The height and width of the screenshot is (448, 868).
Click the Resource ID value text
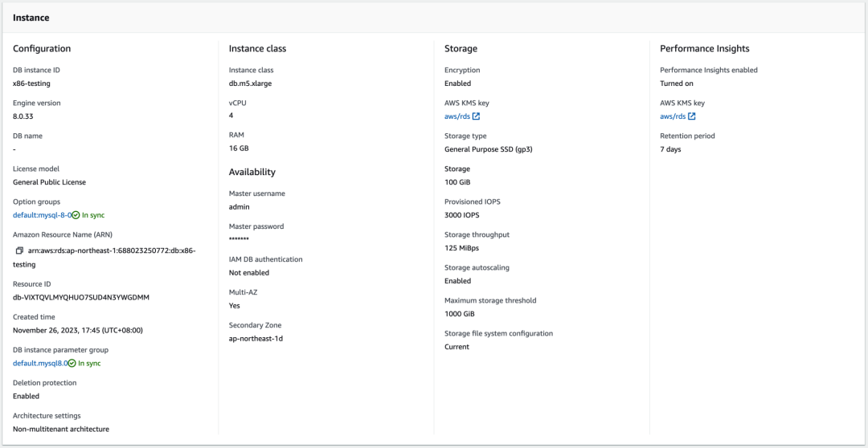[x=80, y=297]
